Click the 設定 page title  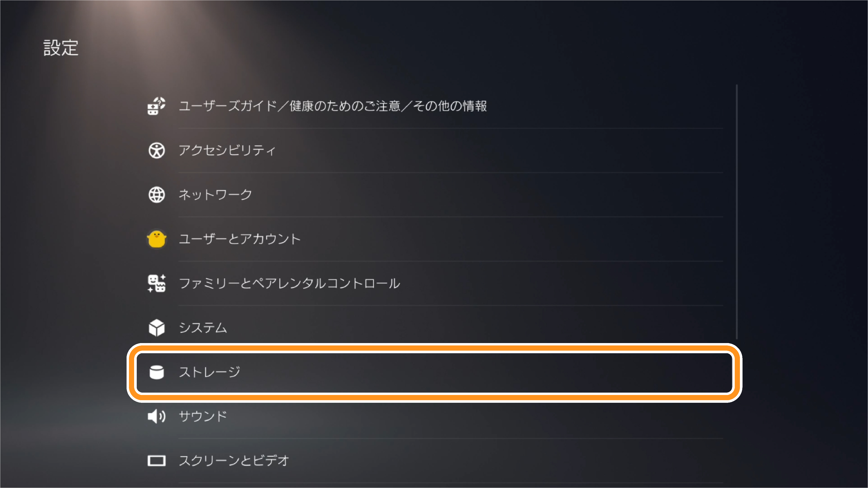[61, 48]
